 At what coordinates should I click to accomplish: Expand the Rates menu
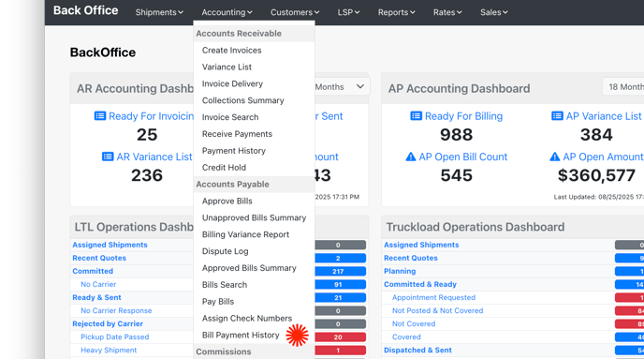point(447,12)
